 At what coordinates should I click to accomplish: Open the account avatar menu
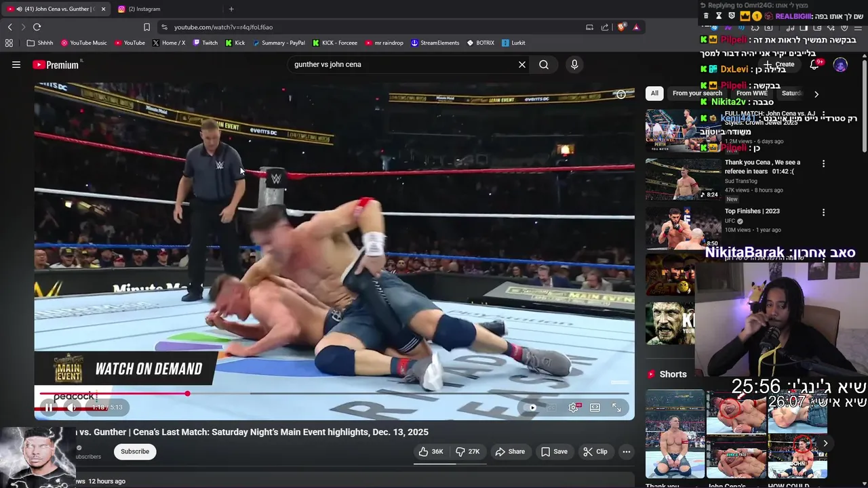tap(840, 65)
